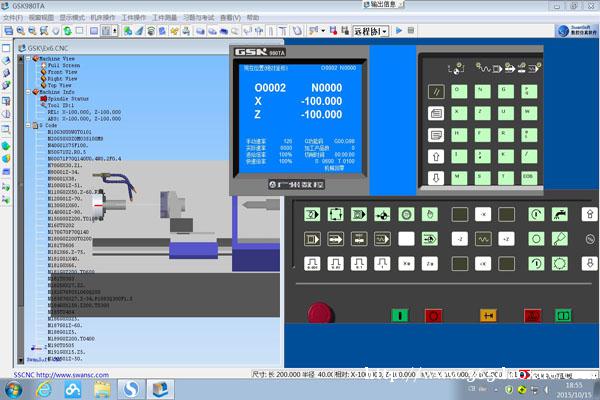Open the 帮助 menu
600x400 pixels.
pos(251,18)
